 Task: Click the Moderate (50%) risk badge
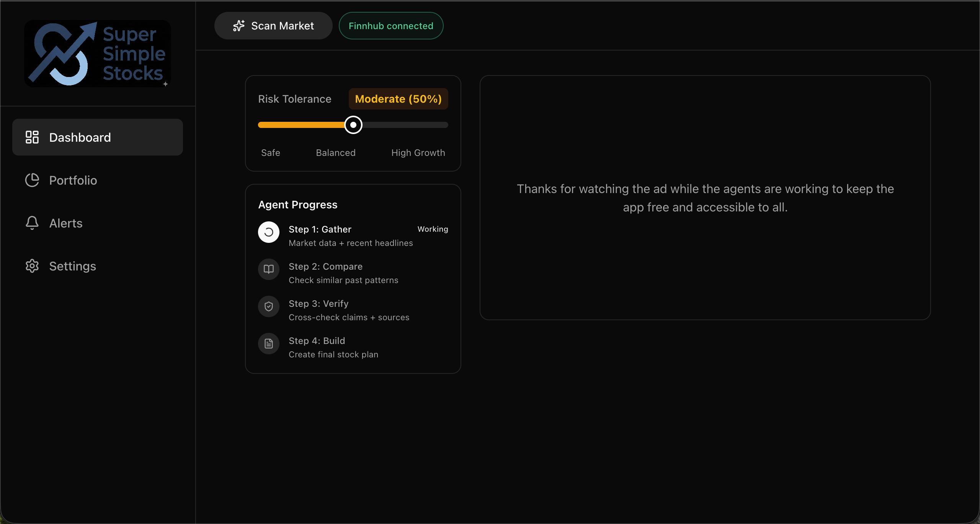pos(398,99)
